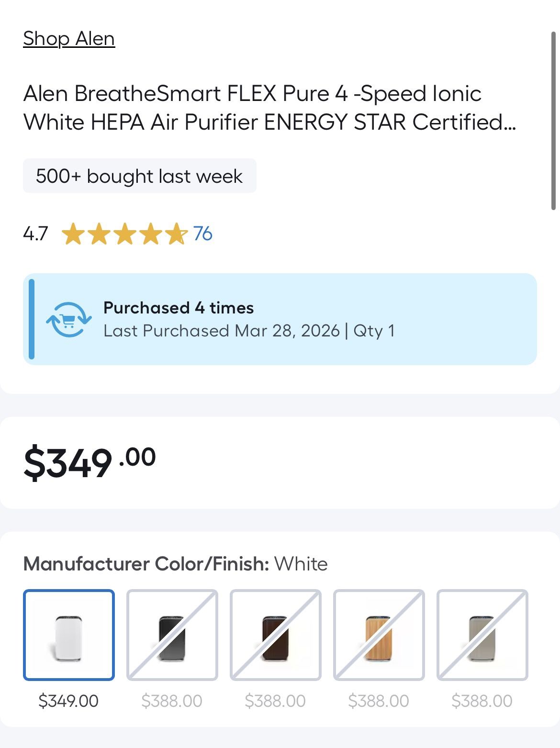Choose the dark brown espresso finish swatch
560x748 pixels.
click(x=276, y=635)
